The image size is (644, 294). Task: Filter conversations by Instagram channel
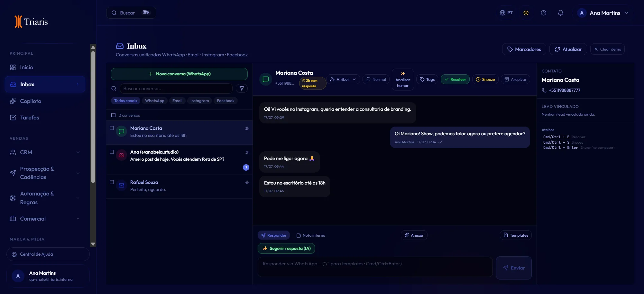(x=199, y=101)
